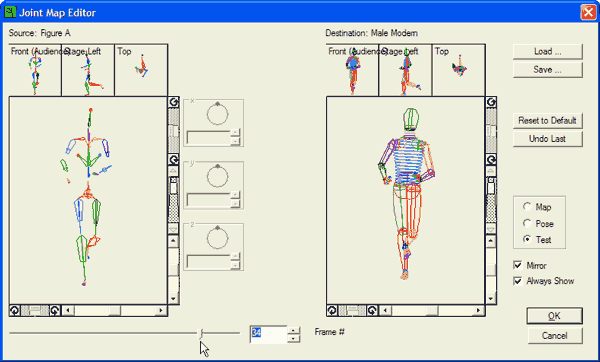Click the Source view scroll-left arrow
The image size is (600, 362).
68,310
